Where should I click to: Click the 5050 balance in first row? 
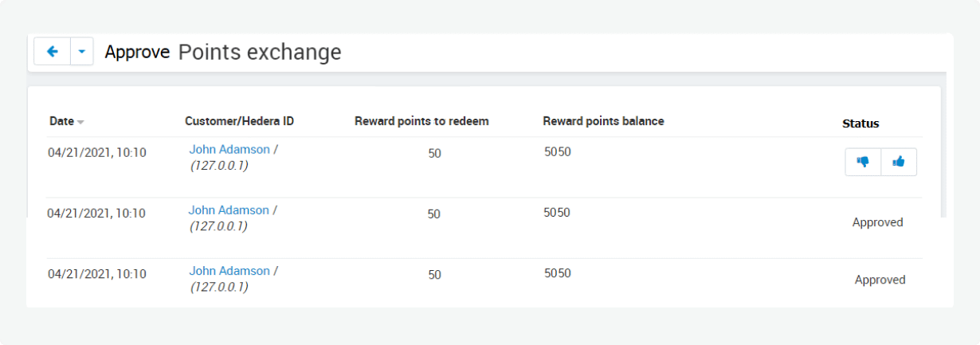(558, 151)
